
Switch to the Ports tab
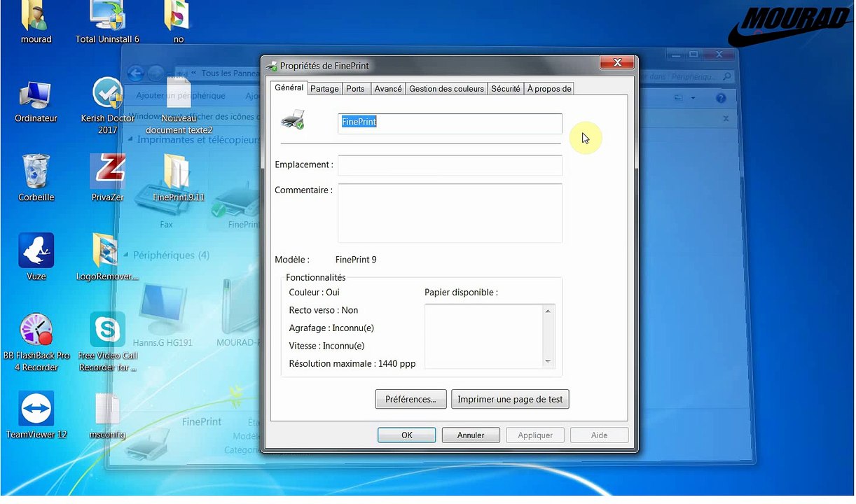coord(355,89)
